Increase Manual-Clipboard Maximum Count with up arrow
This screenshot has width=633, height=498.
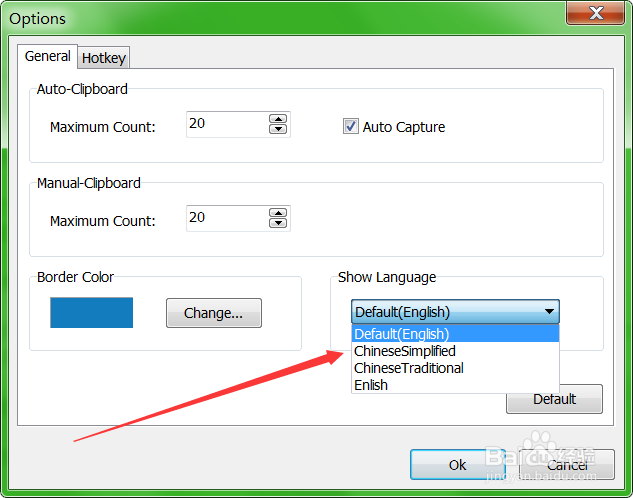point(278,213)
